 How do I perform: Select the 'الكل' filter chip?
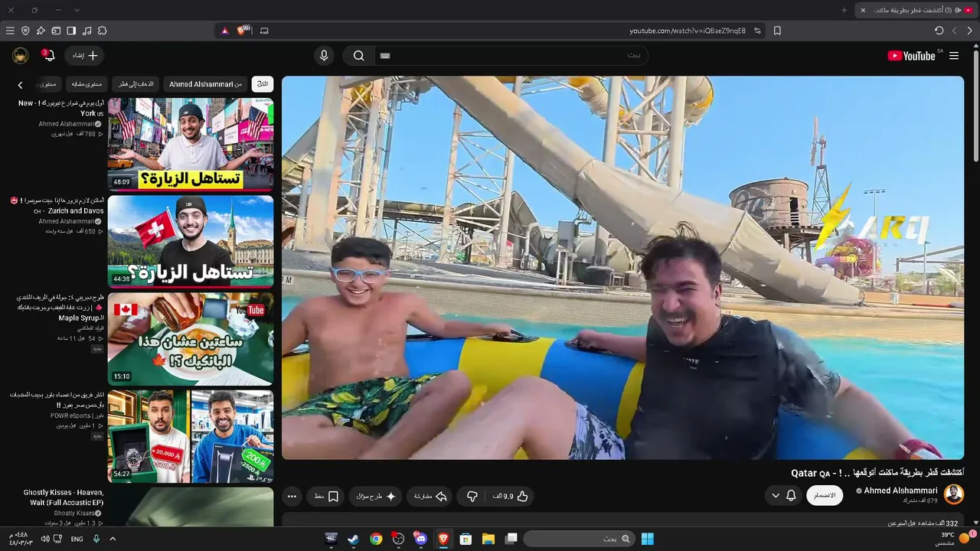pyautogui.click(x=263, y=84)
